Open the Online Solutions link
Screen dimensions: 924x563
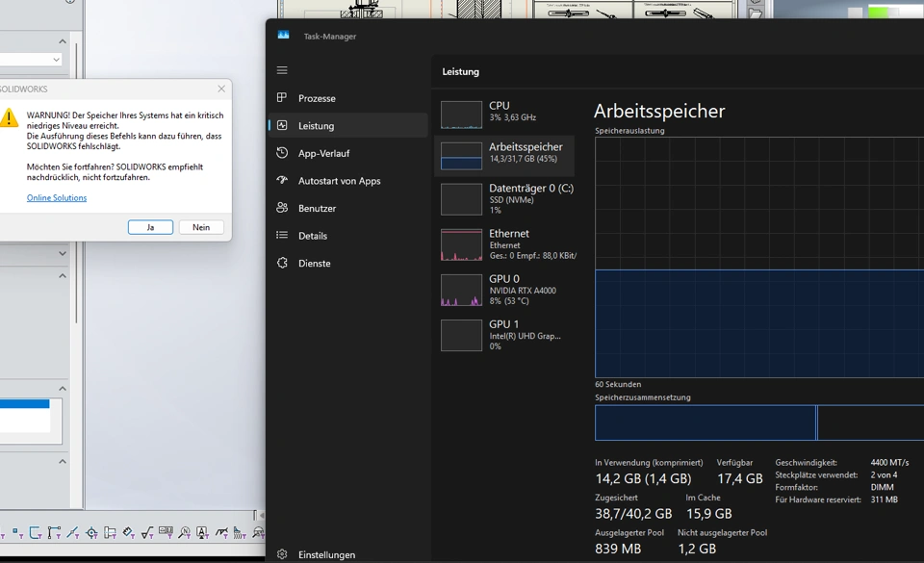coord(57,198)
